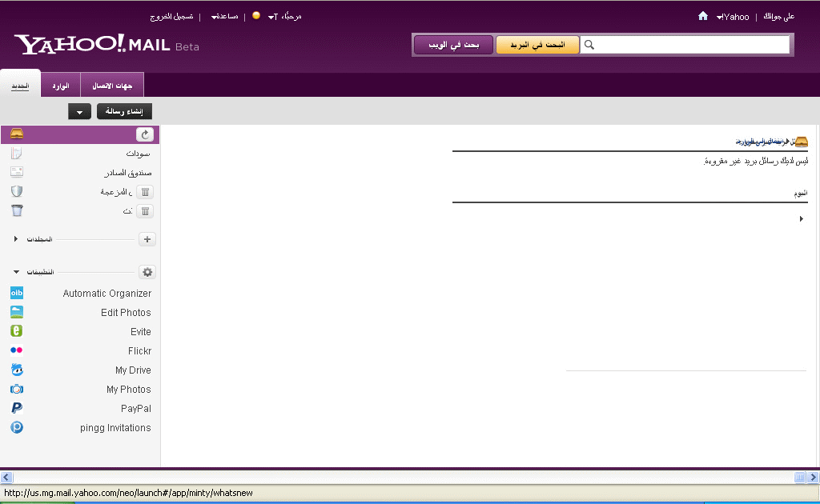Open applications settings gear

pyautogui.click(x=147, y=272)
